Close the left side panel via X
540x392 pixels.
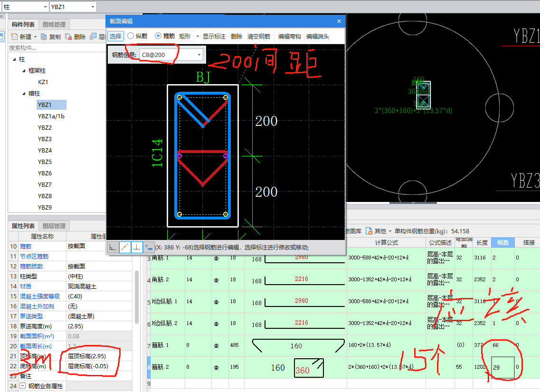pyautogui.click(x=1, y=16)
